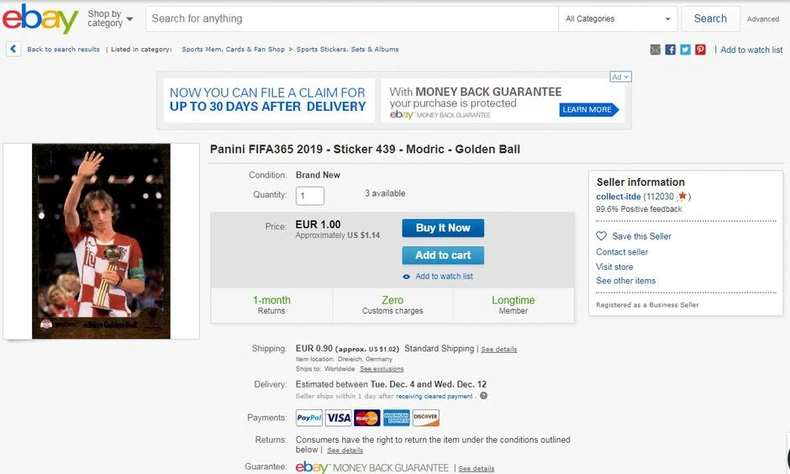Click the Quantity input box
The width and height of the screenshot is (790, 474).
(309, 196)
